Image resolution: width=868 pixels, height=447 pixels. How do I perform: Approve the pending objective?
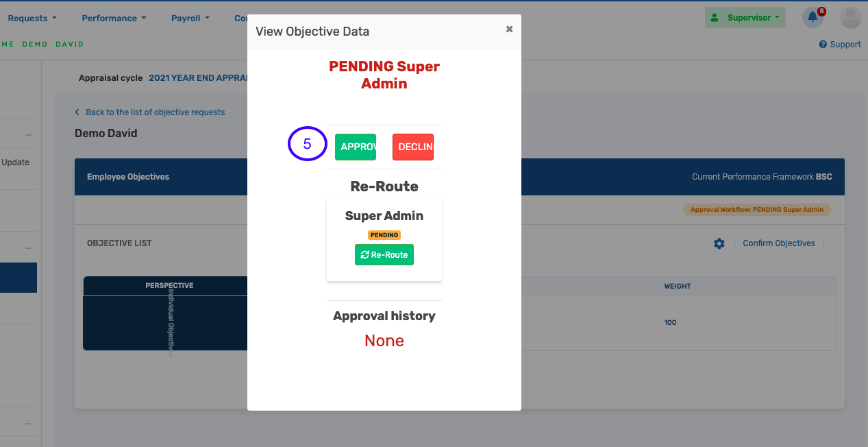pyautogui.click(x=355, y=147)
